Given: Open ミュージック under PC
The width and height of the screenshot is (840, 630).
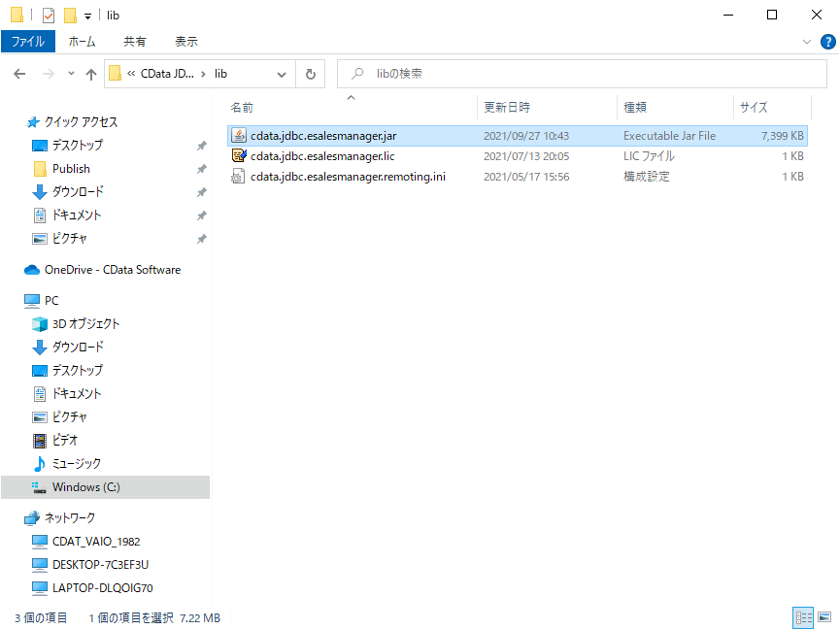Looking at the screenshot, I should (x=76, y=464).
